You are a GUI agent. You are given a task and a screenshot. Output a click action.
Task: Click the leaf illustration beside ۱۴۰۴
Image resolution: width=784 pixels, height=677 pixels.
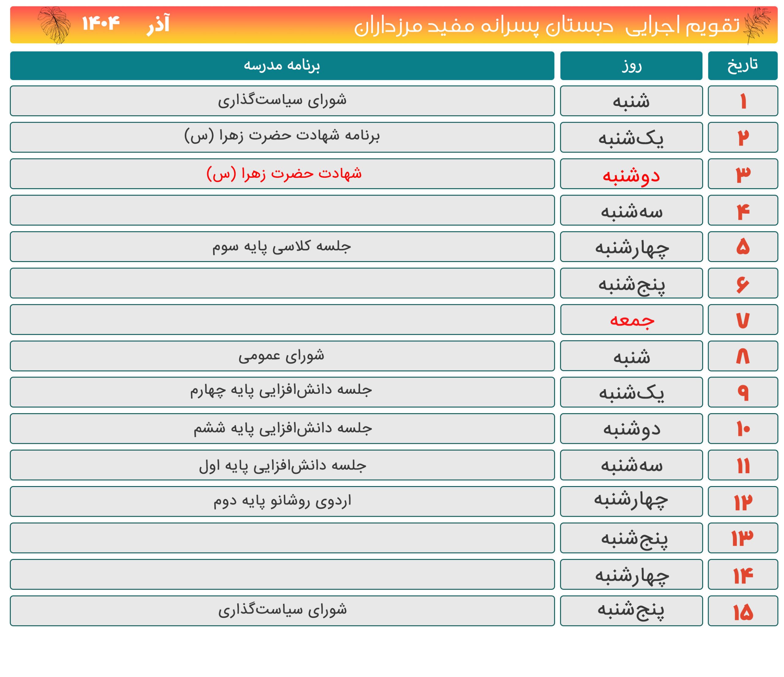click(x=55, y=25)
